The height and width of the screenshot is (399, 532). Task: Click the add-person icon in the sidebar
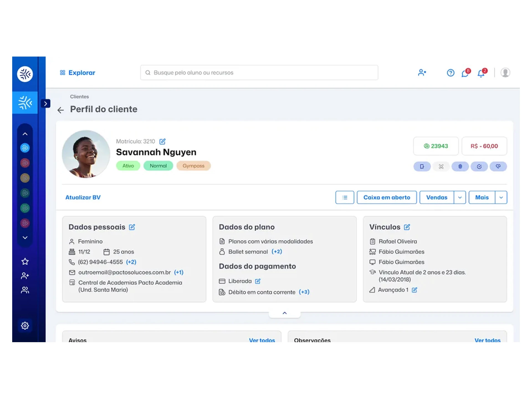pos(25,276)
